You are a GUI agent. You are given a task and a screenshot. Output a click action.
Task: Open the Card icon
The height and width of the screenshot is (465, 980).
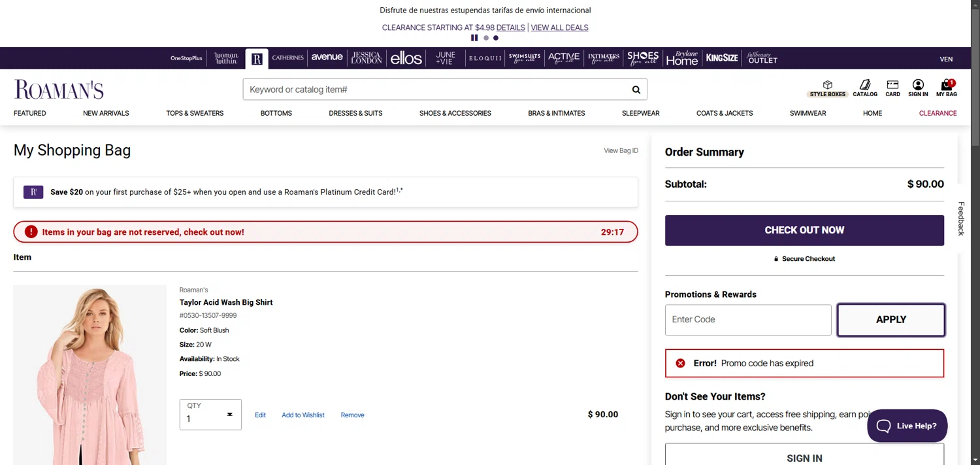892,88
